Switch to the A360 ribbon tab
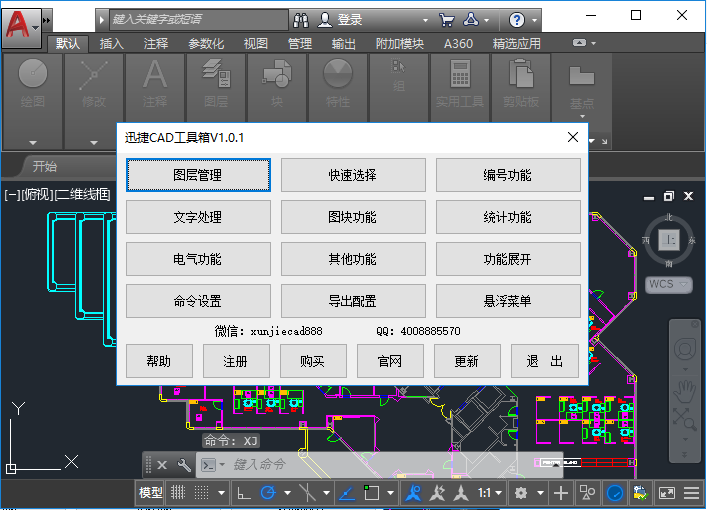The height and width of the screenshot is (510, 707). (458, 44)
